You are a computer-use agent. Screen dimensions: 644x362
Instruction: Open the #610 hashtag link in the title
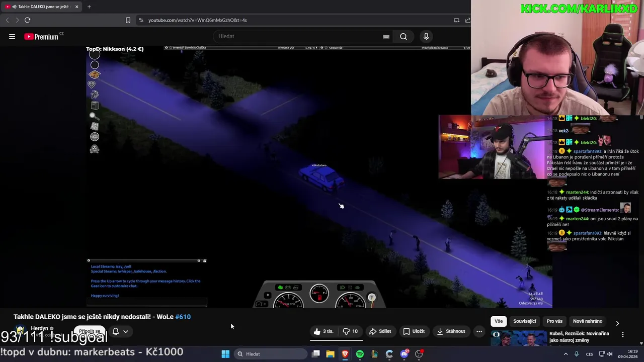pos(183,317)
